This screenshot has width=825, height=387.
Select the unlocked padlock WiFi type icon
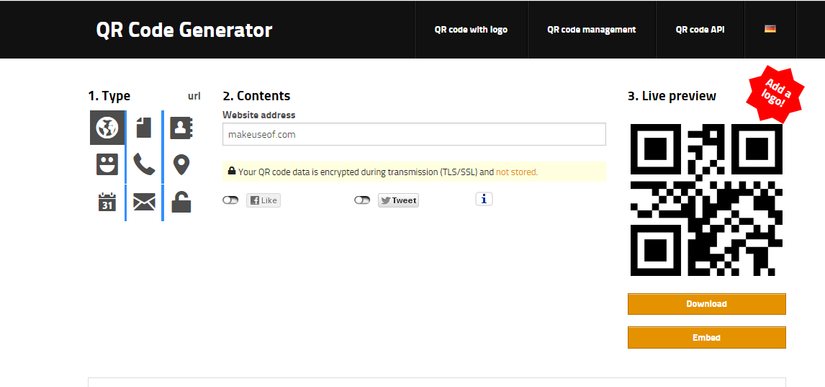pyautogui.click(x=182, y=202)
